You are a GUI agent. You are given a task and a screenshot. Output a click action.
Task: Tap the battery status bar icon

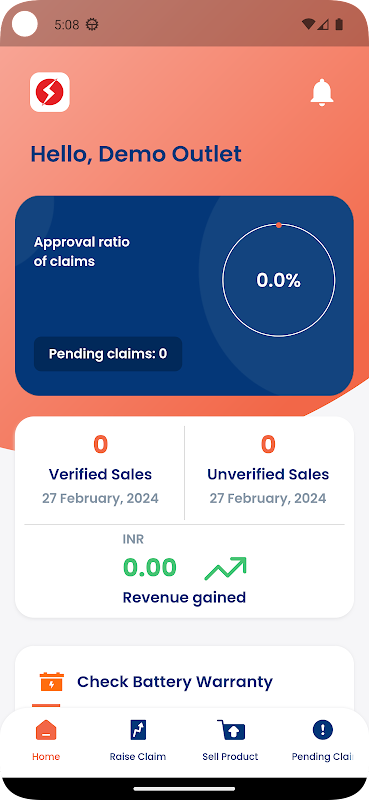(x=339, y=24)
